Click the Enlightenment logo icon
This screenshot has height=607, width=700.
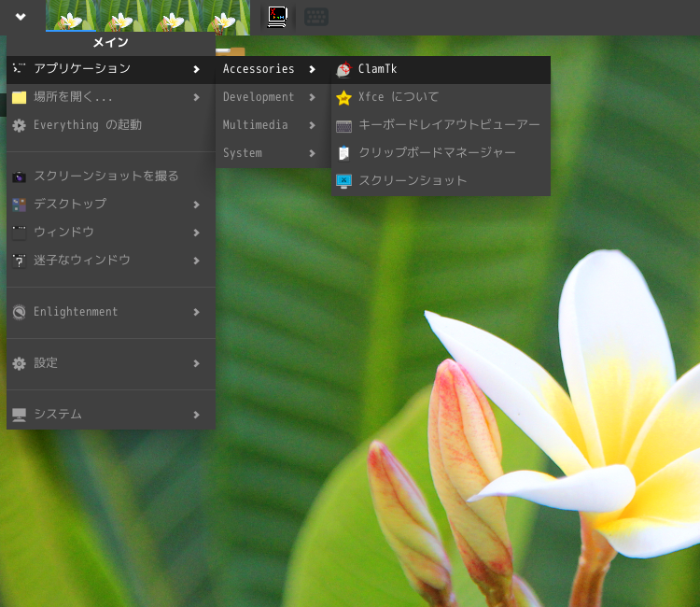pyautogui.click(x=19, y=312)
